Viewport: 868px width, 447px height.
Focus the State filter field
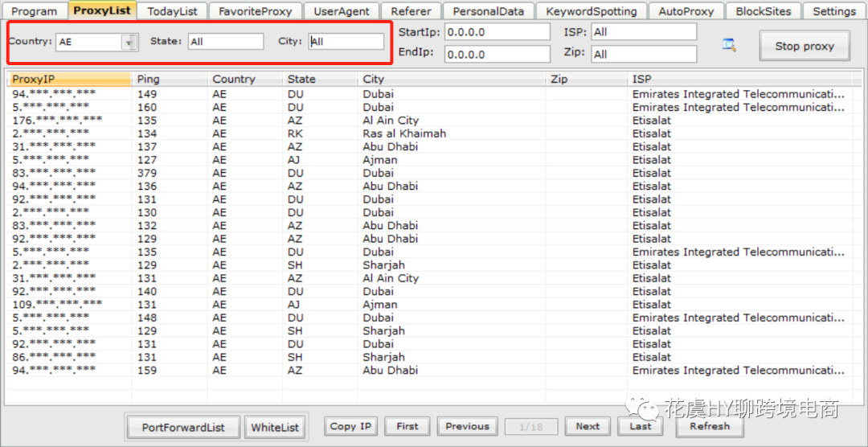pos(225,41)
